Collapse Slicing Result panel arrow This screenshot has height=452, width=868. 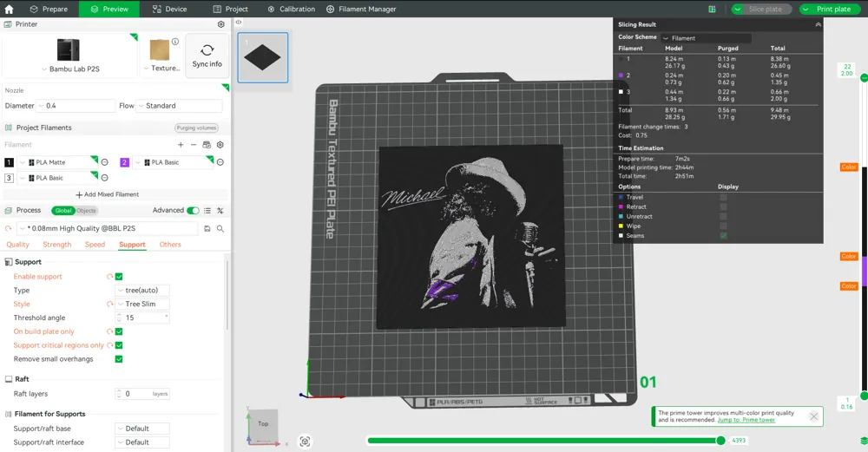click(819, 24)
